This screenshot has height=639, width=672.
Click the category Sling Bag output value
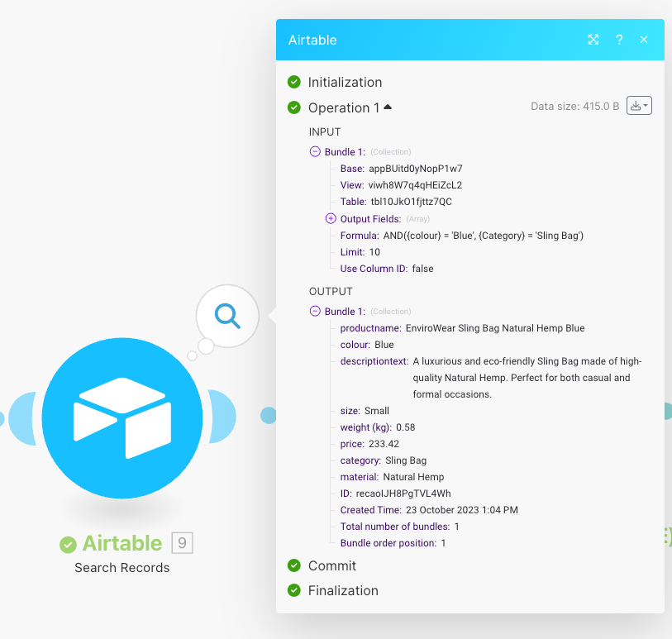click(x=406, y=460)
